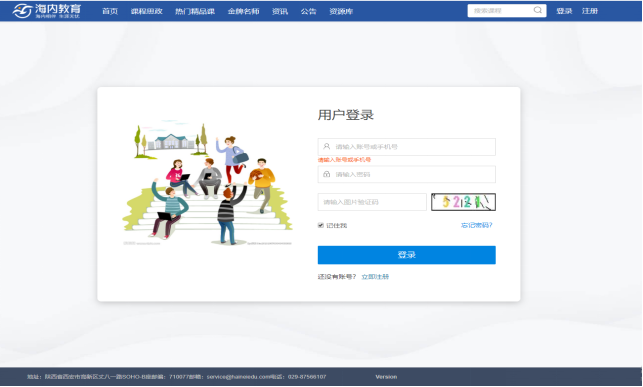Click the 海内教育 logo in the header
This screenshot has width=643, height=387.
point(46,11)
